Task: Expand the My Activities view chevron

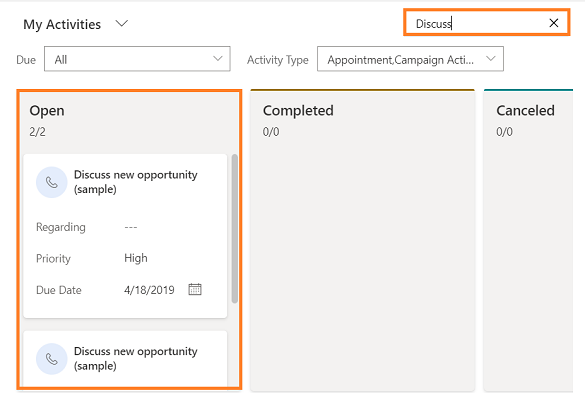Action: (122, 24)
